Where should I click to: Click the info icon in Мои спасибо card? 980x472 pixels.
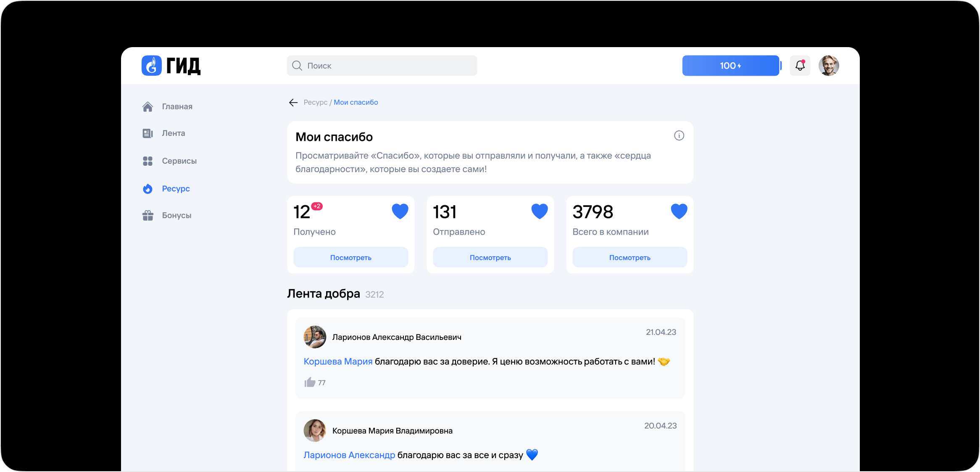click(679, 135)
